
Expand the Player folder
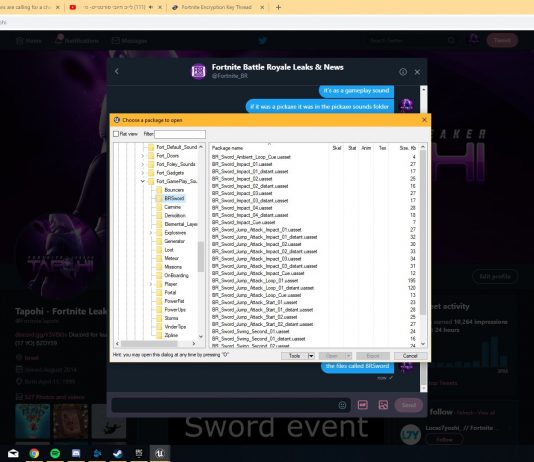click(x=151, y=284)
